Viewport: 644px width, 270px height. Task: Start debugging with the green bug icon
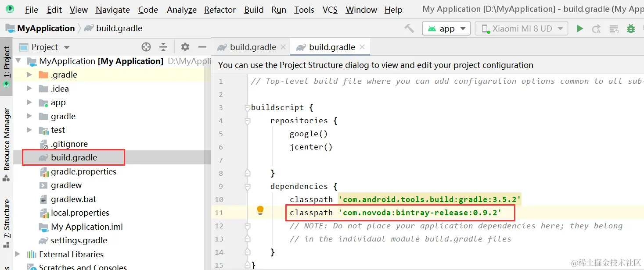[631, 29]
